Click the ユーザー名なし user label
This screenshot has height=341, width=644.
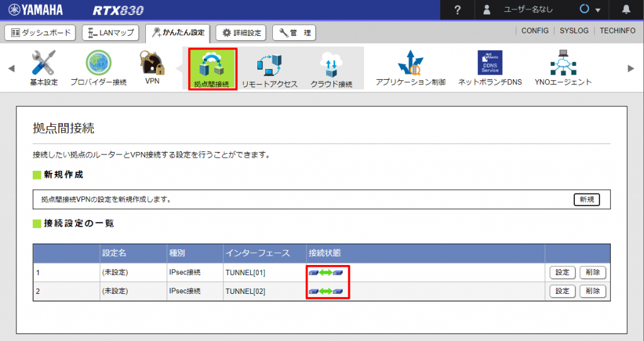coord(528,9)
